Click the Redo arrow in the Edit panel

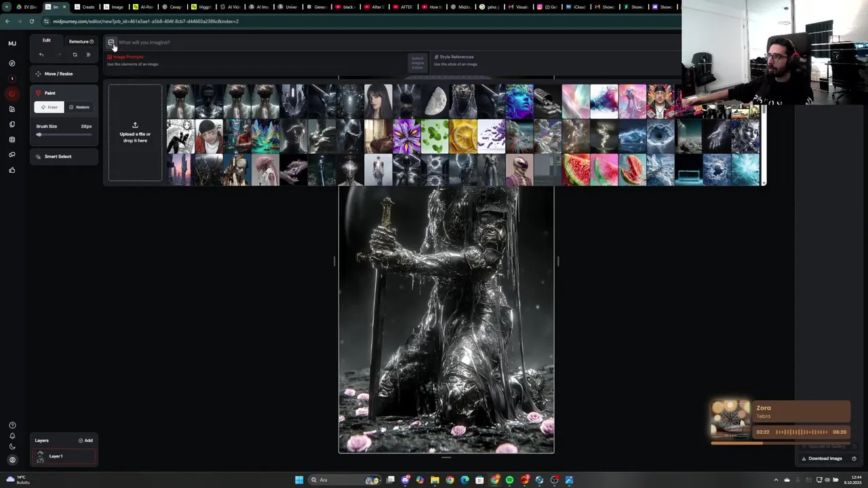tap(58, 55)
